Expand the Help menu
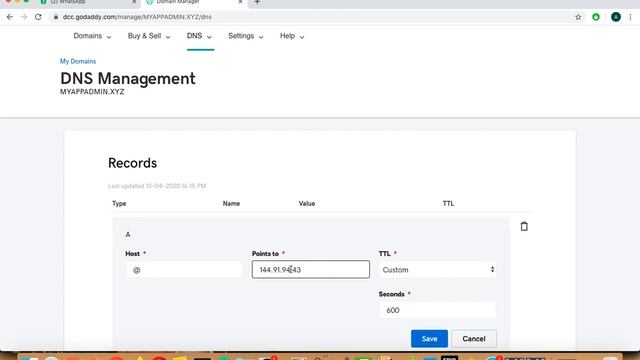This screenshot has width=640, height=360. 292,36
